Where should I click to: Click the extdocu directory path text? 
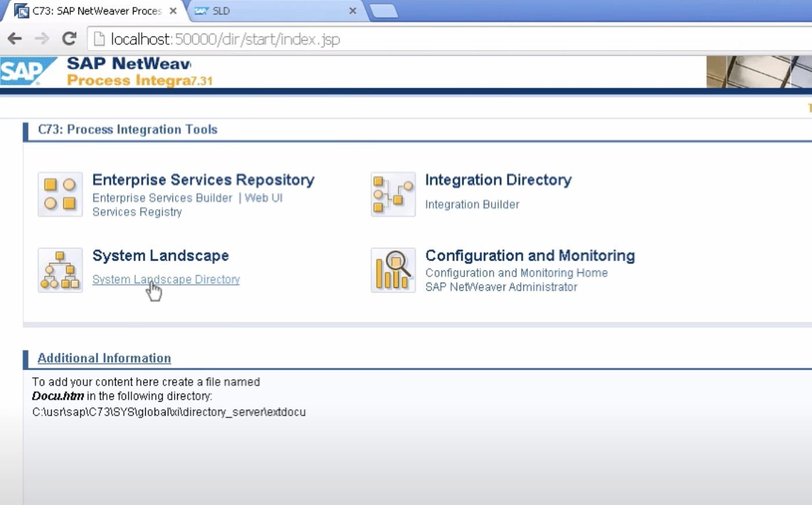pos(169,412)
